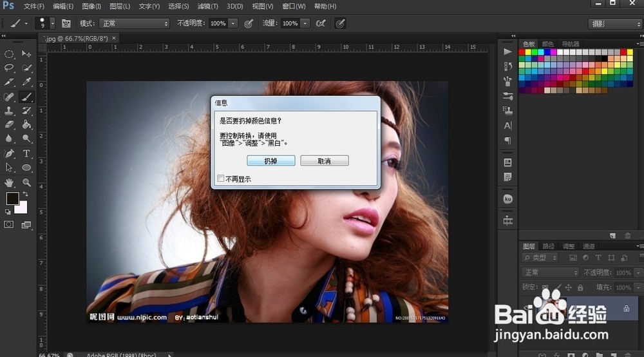Viewport: 644px width, 357px height.
Task: Click the background color swatch
Action: (23, 209)
